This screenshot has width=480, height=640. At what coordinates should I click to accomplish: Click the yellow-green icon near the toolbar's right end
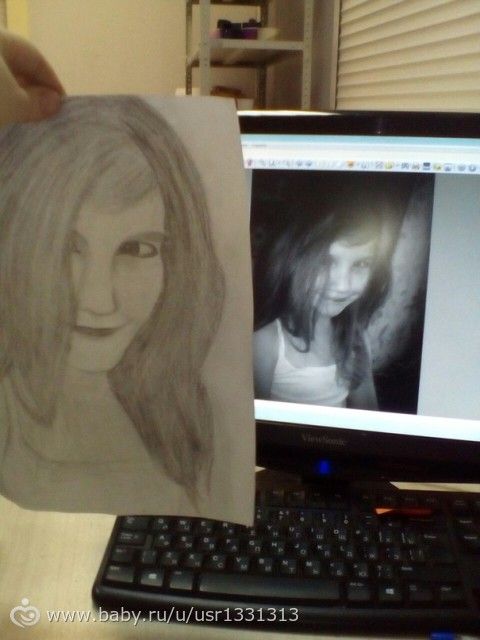point(437,167)
